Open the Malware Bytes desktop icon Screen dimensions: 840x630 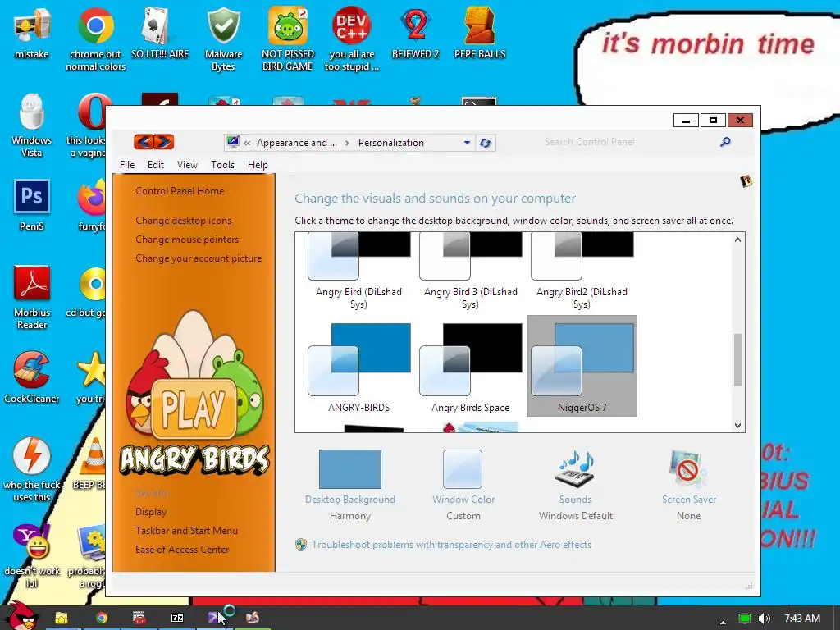coord(223,38)
